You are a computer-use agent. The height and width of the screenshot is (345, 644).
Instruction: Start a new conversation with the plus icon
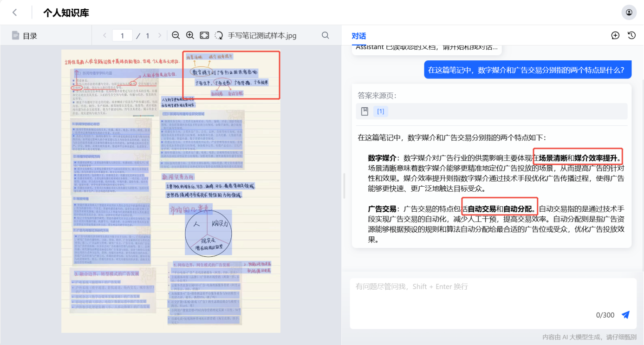(615, 35)
